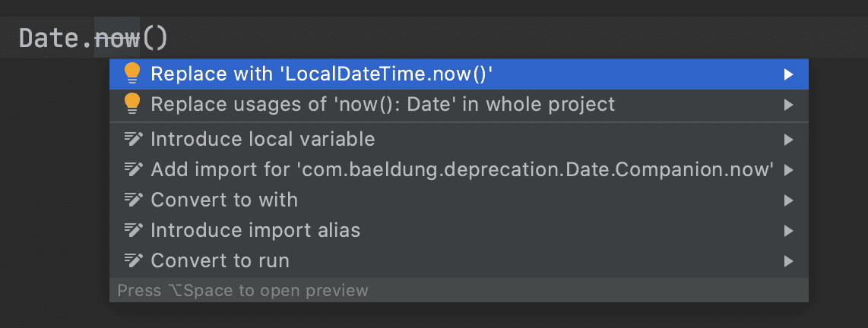Click the pencil icon next to Convert to run
Screen dimensions: 868x328
pos(134,260)
